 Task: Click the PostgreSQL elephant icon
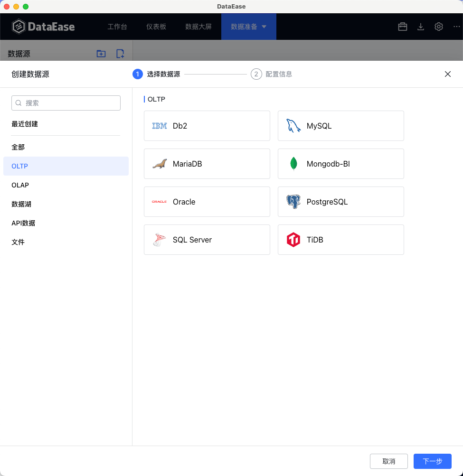point(293,202)
